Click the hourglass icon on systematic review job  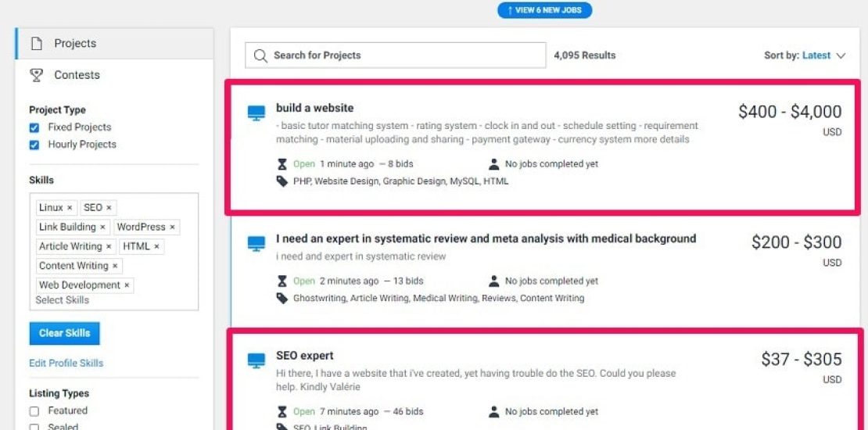pyautogui.click(x=282, y=281)
